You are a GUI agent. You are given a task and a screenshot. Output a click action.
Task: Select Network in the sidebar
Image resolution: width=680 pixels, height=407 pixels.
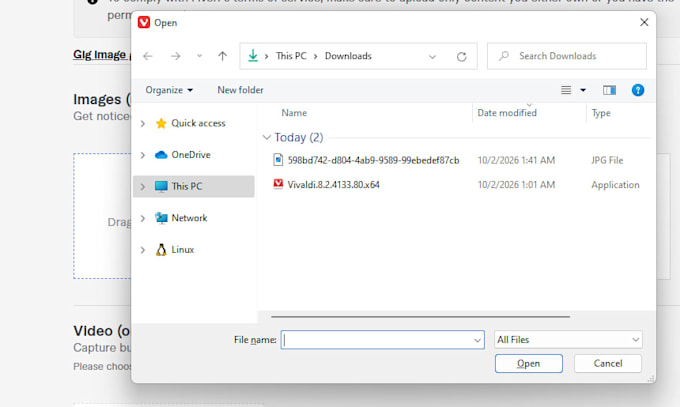click(x=189, y=218)
